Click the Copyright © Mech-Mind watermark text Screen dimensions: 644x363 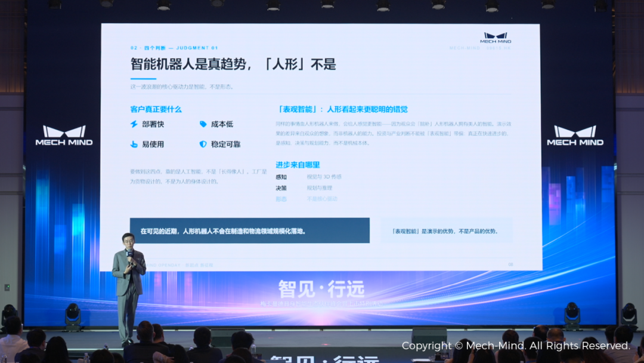point(516,346)
